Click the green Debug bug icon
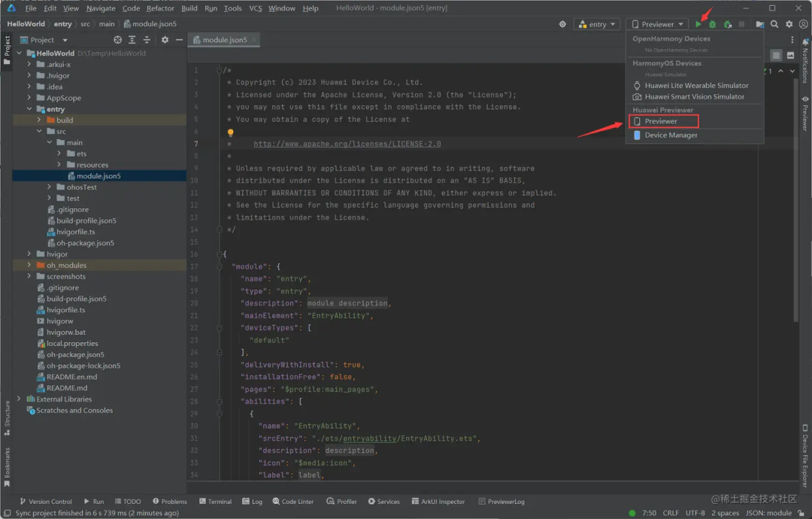The height and width of the screenshot is (519, 812). [x=713, y=24]
